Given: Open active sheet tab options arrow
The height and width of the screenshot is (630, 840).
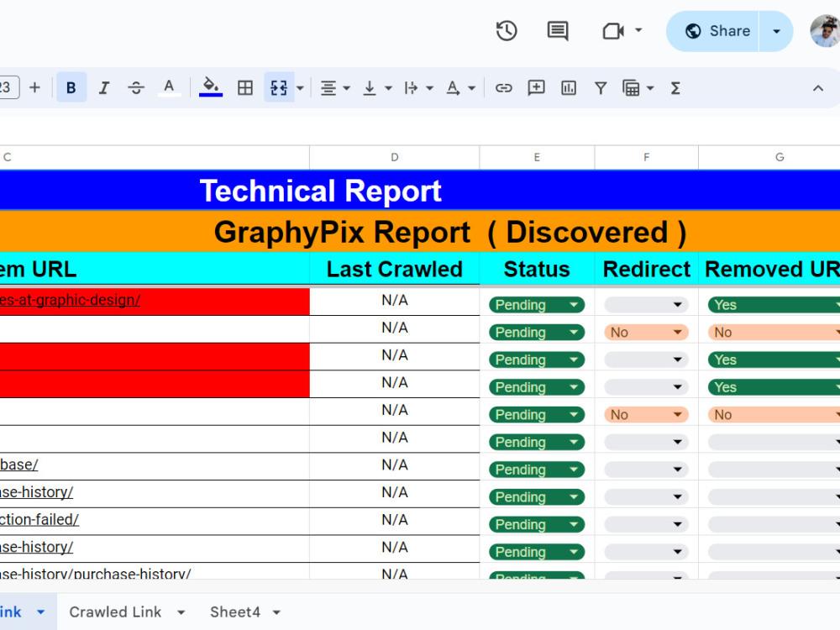Looking at the screenshot, I should (x=40, y=612).
